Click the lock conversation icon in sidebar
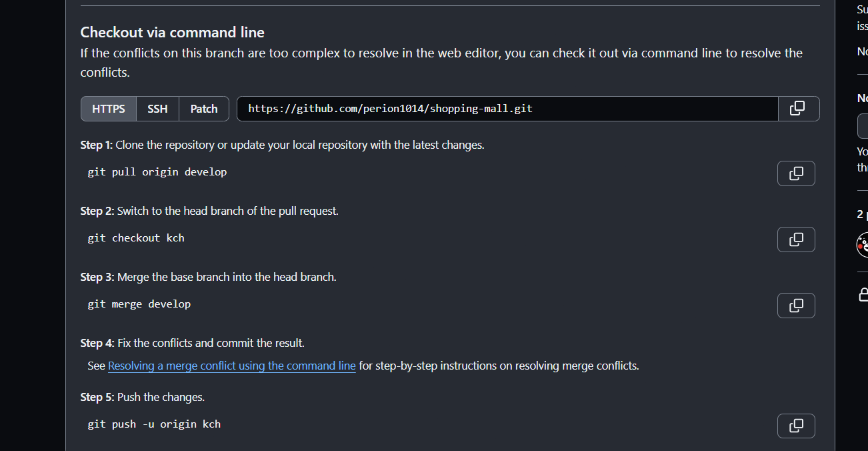The height and width of the screenshot is (451, 868). pyautogui.click(x=863, y=294)
